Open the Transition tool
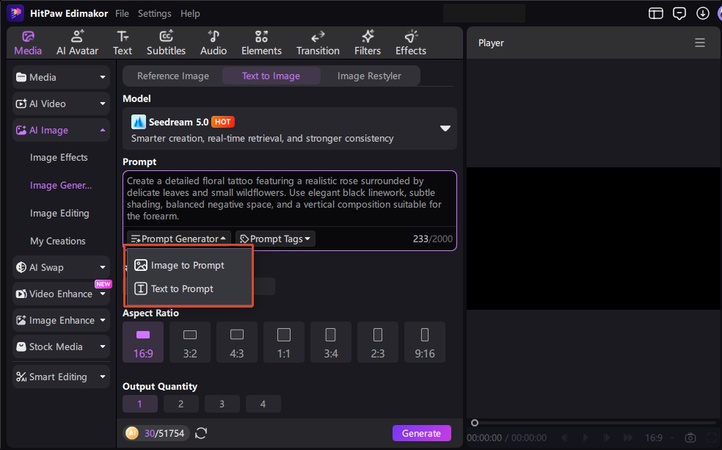The height and width of the screenshot is (450, 722). [318, 43]
